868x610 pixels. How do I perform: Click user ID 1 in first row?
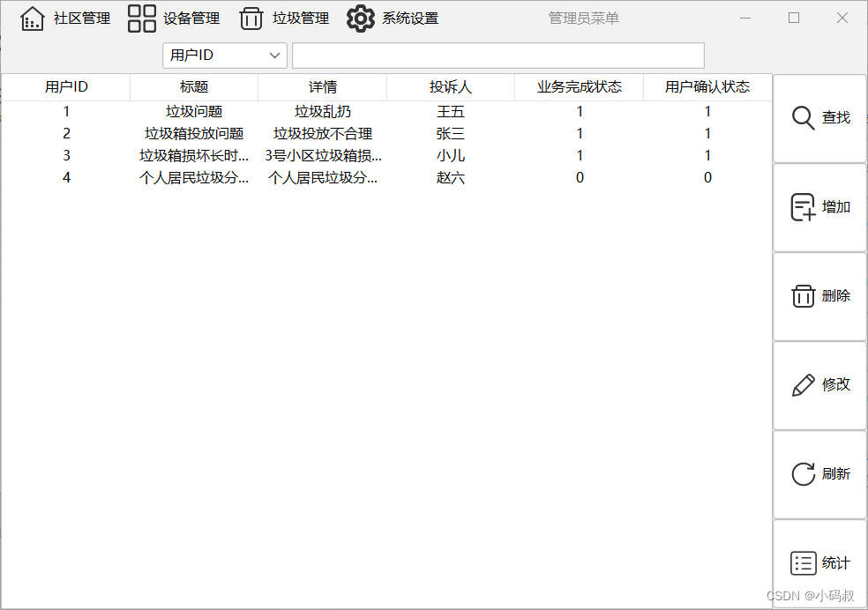(66, 112)
